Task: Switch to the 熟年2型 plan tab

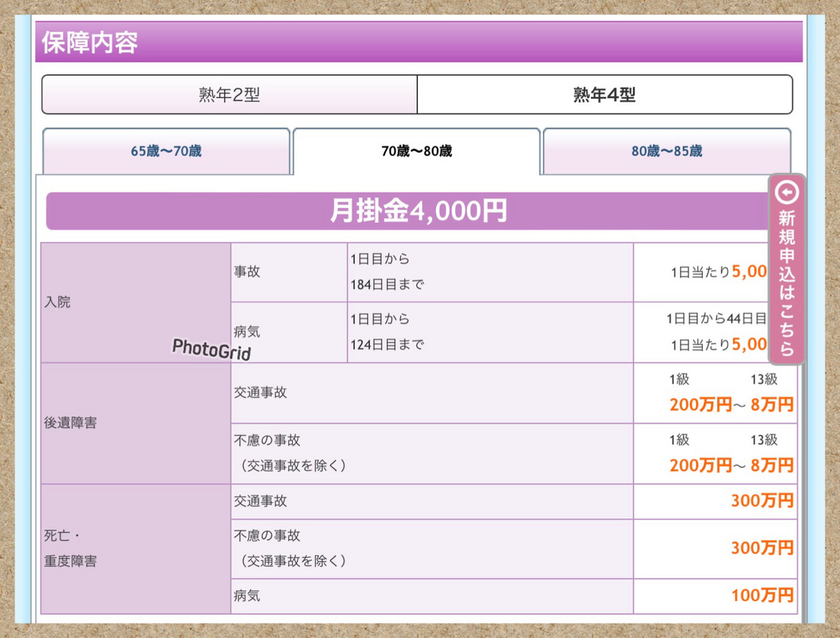Action: pos(230,95)
